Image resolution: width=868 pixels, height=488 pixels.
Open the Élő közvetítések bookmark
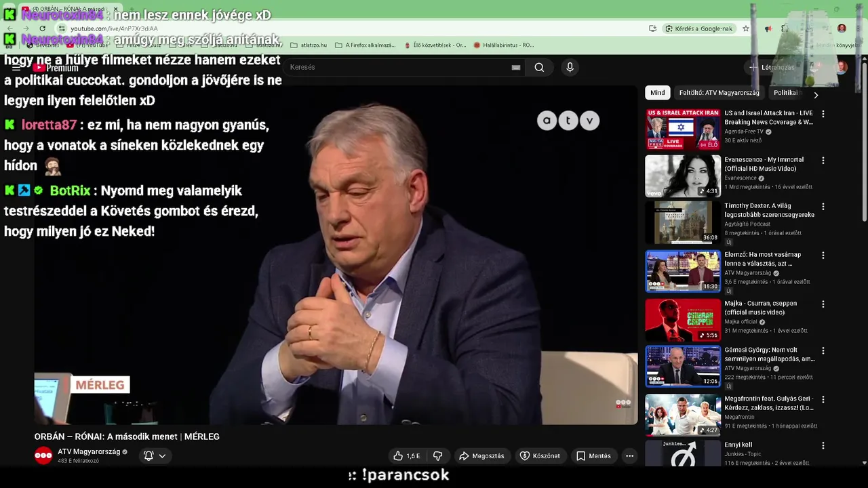pyautogui.click(x=435, y=45)
